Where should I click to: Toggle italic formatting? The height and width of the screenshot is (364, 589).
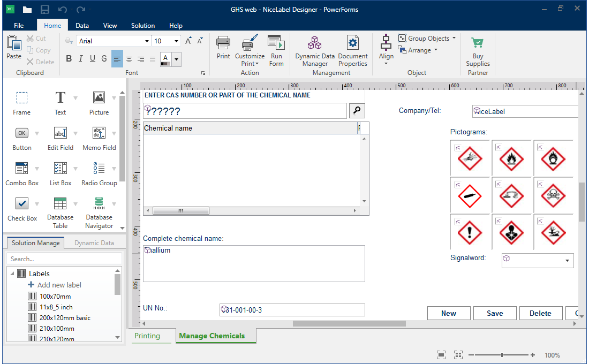click(80, 58)
